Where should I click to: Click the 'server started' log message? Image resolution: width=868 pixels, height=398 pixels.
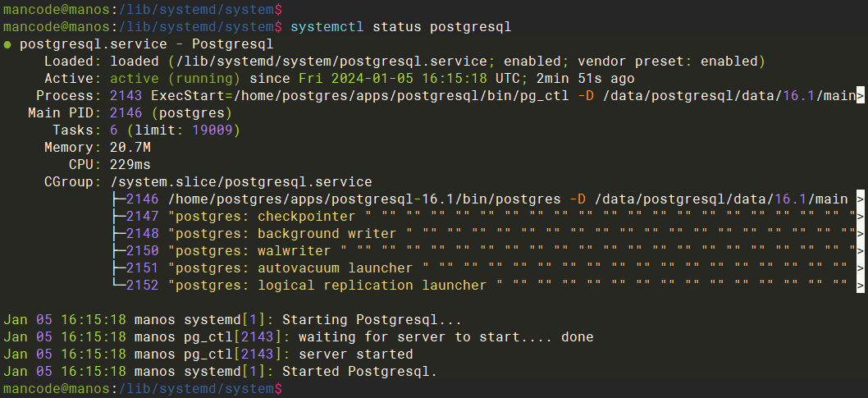pos(355,355)
